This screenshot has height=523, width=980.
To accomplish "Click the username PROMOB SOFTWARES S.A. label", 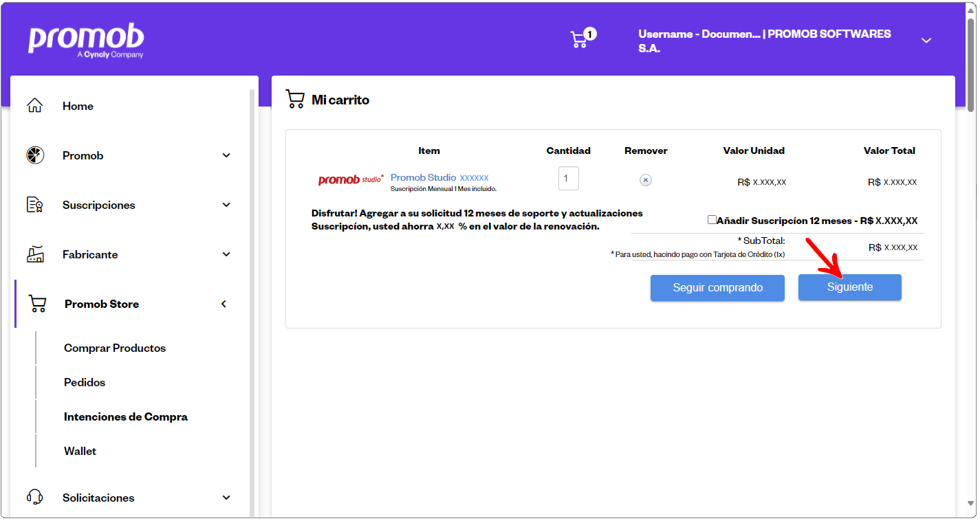I will point(765,41).
